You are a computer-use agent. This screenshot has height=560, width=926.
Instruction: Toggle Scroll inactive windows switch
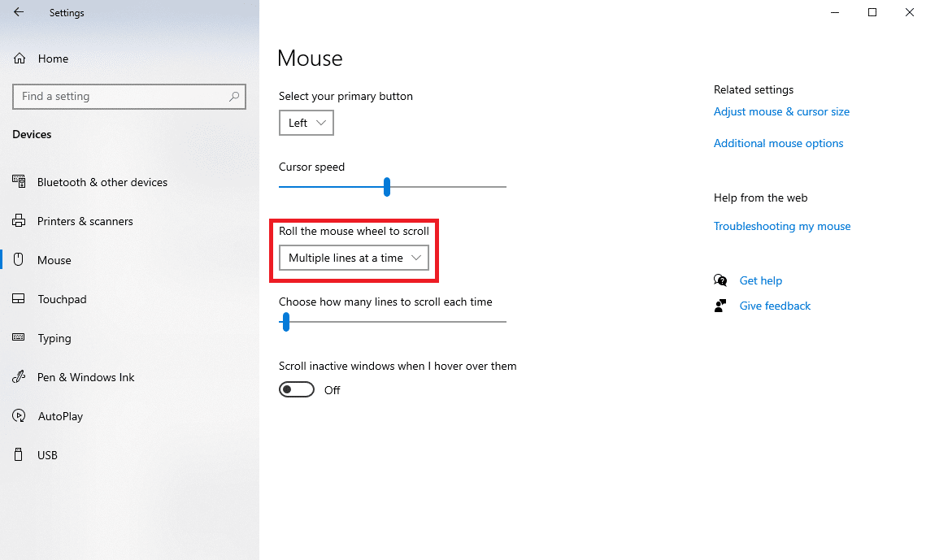pyautogui.click(x=297, y=389)
